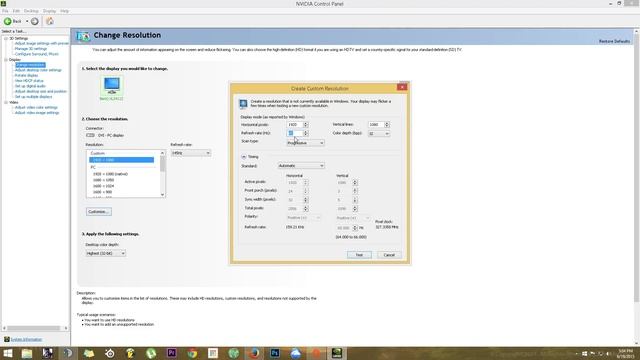
Task: Open the Help menu
Action: (x=64, y=11)
